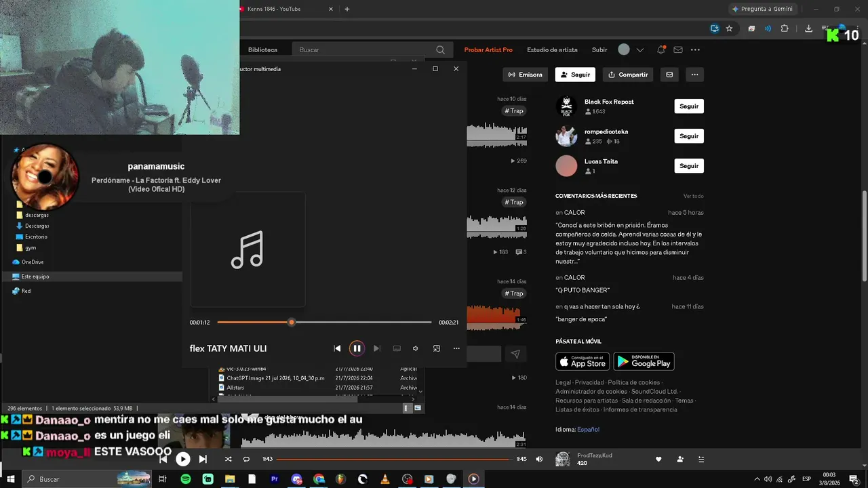Bookmark this page with the star icon

(729, 28)
